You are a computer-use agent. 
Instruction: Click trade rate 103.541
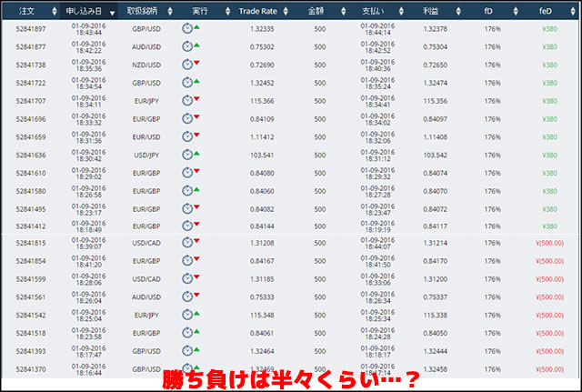(262, 156)
